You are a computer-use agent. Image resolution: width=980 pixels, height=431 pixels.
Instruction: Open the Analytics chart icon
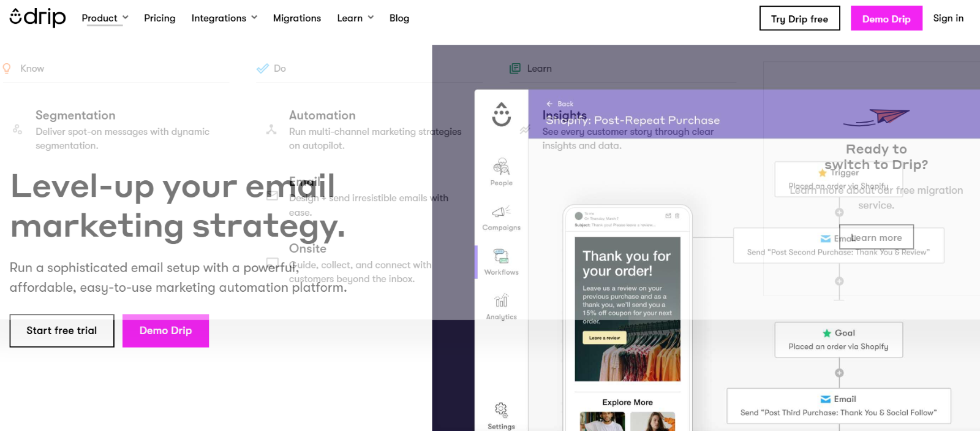(501, 300)
